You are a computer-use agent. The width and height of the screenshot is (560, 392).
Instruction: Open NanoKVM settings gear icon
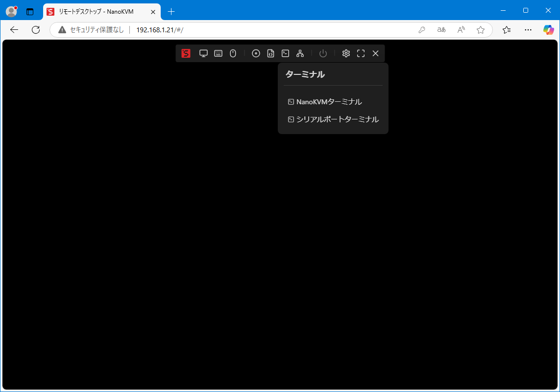click(346, 53)
